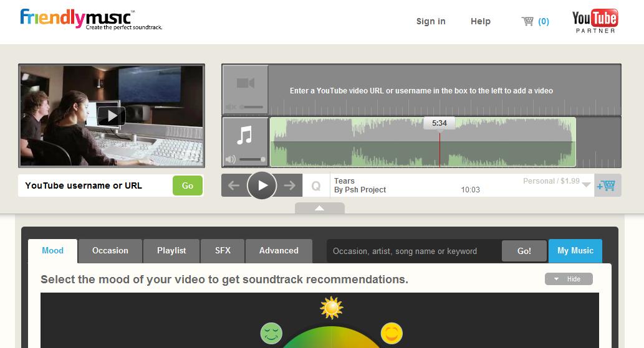The height and width of the screenshot is (348, 644).
Task: Switch to the SFX tab
Action: (x=223, y=251)
